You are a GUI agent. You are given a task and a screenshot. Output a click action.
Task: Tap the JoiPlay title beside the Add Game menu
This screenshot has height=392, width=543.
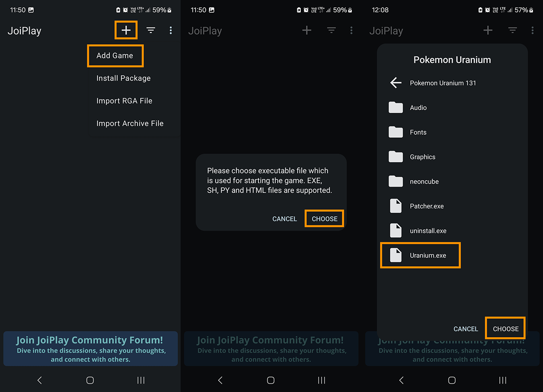[x=24, y=31]
